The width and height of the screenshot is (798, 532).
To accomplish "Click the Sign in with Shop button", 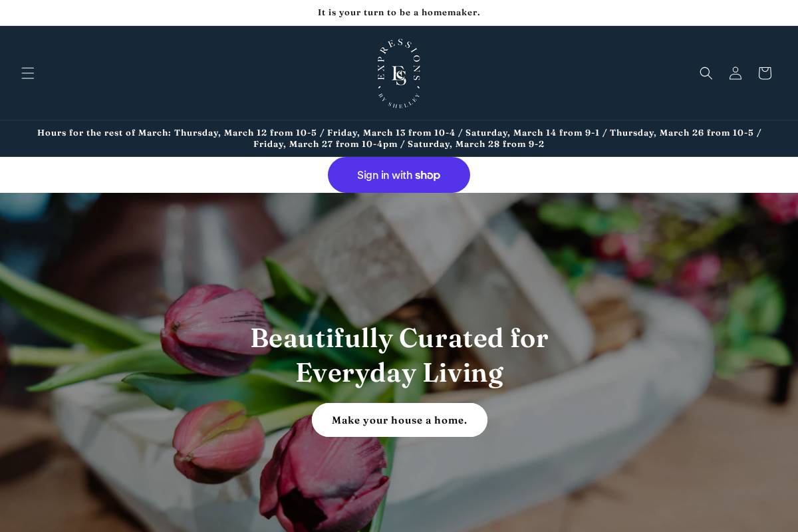I will pyautogui.click(x=399, y=175).
